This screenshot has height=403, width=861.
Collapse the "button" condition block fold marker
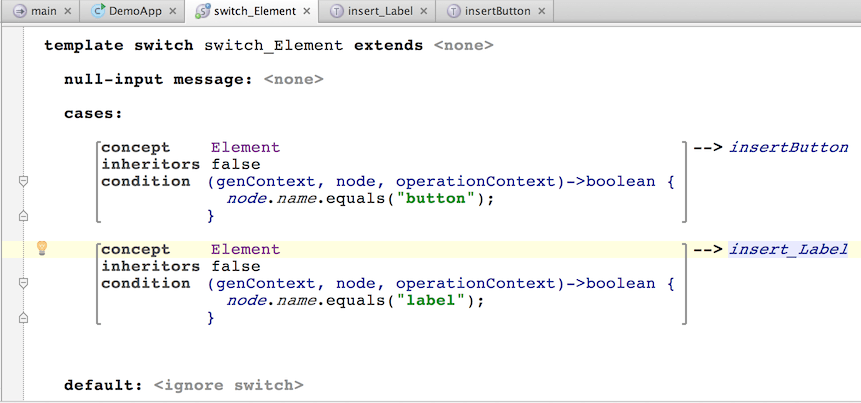[23, 181]
